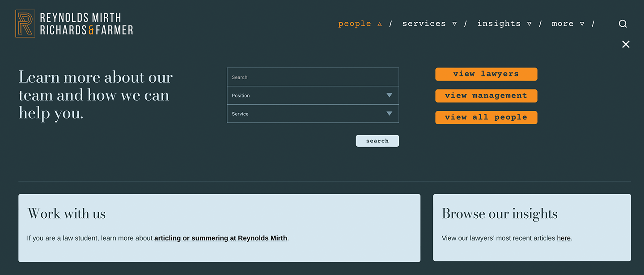Follow the 'here' recent articles link

click(x=563, y=238)
